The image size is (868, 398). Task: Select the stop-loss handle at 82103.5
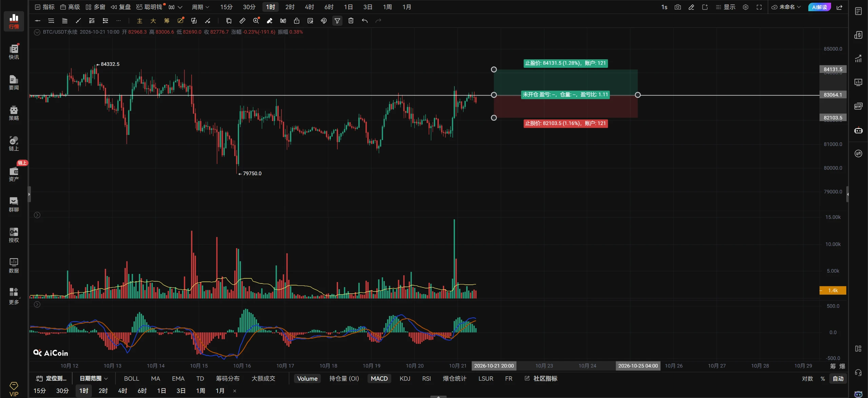point(494,118)
